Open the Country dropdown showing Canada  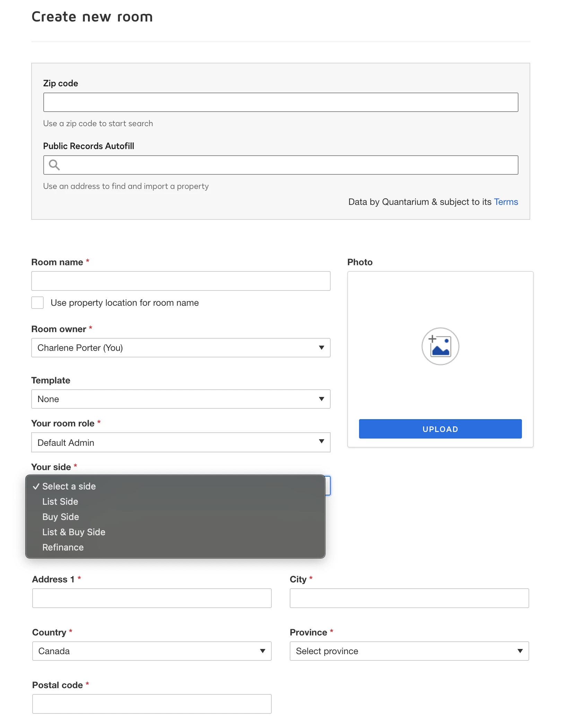click(x=152, y=651)
